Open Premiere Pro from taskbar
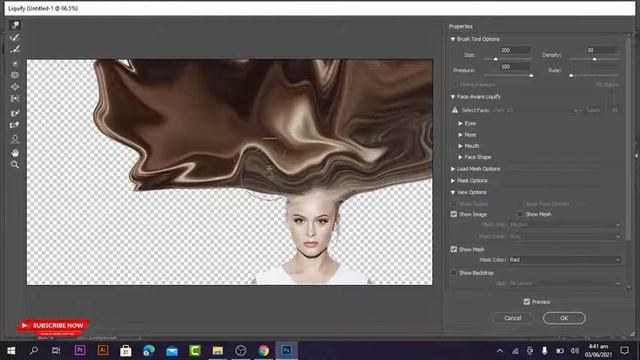The height and width of the screenshot is (360, 640). pos(80,350)
